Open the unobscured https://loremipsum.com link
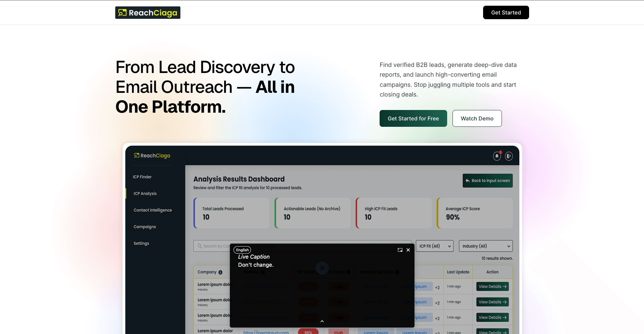The height and width of the screenshot is (334, 644). tap(266, 332)
